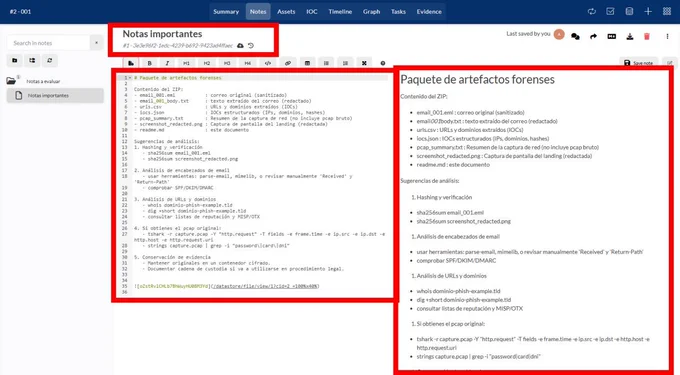Screen dimensions: 680x375
Task: Insert a table with the table icon
Action: 307,63
